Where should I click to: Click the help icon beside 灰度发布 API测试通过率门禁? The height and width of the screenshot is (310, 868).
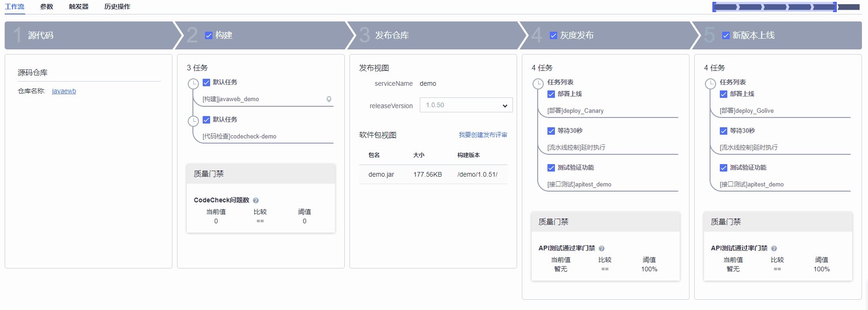coord(601,248)
